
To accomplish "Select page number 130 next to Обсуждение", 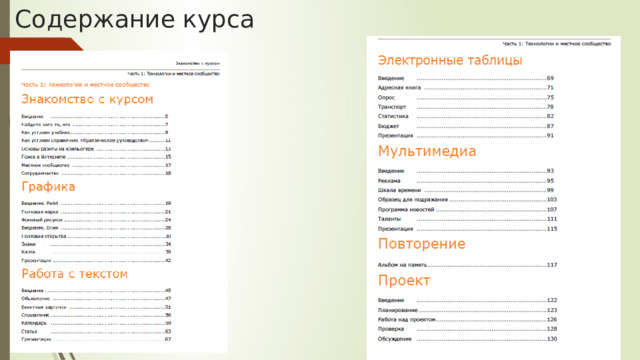I will [552, 339].
